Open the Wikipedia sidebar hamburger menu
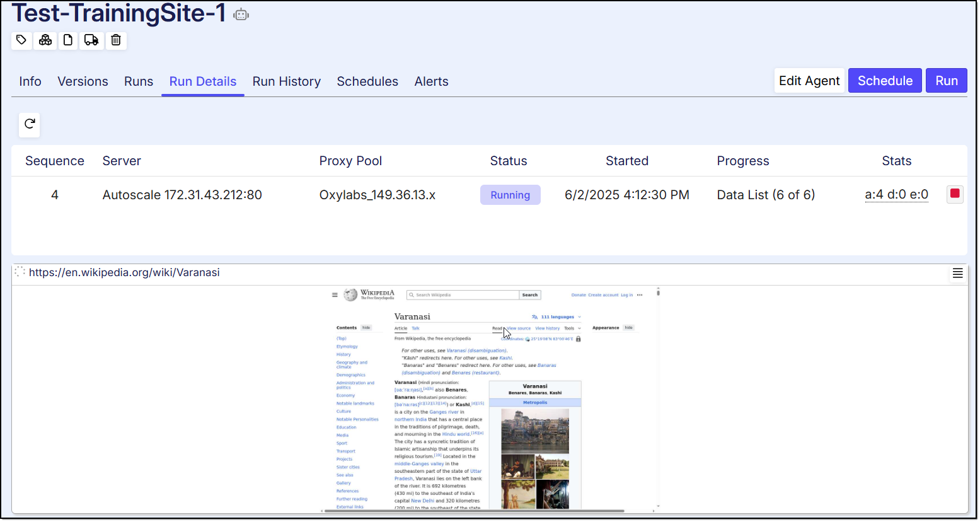 pos(335,295)
